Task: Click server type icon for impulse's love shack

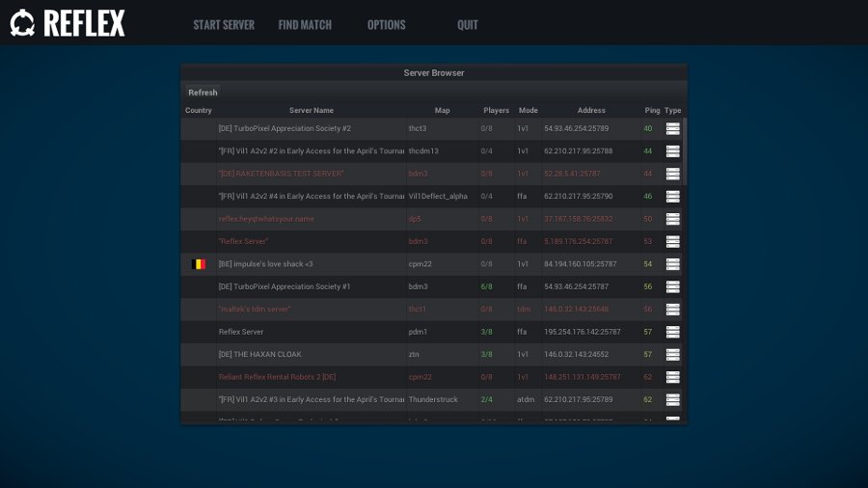Action: pos(672,264)
